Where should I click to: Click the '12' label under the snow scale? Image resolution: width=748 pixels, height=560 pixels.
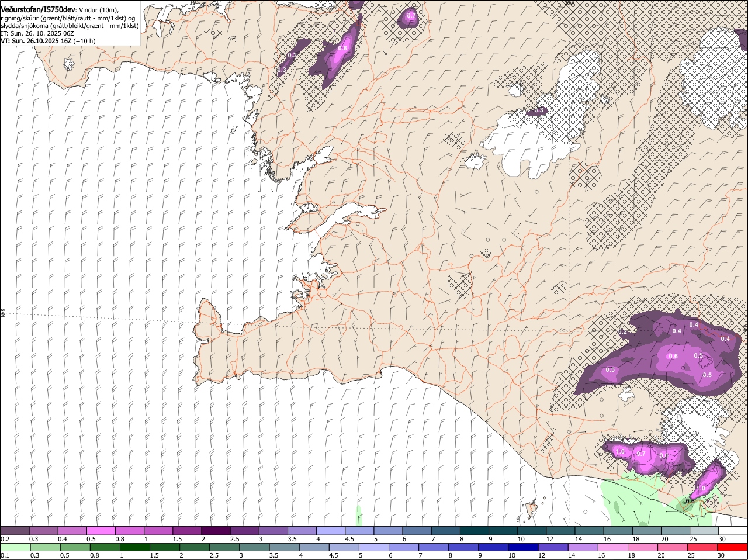pyautogui.click(x=549, y=539)
